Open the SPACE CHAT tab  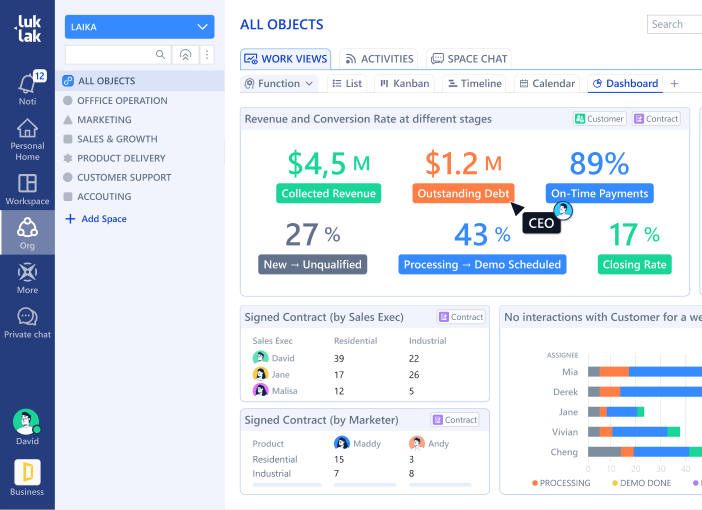468,59
